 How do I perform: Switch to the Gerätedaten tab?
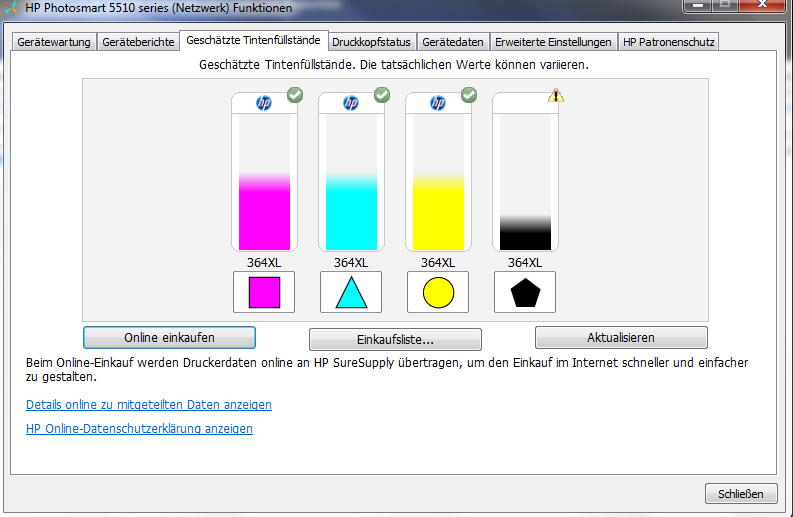pyautogui.click(x=453, y=42)
